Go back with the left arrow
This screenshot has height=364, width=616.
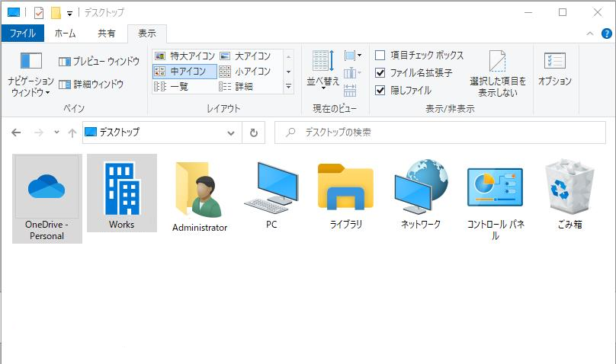tap(16, 133)
